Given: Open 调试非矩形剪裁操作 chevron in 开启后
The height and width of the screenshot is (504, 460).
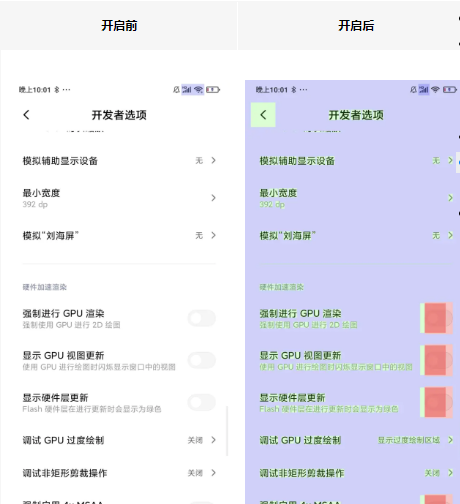Looking at the screenshot, I should click(x=450, y=473).
